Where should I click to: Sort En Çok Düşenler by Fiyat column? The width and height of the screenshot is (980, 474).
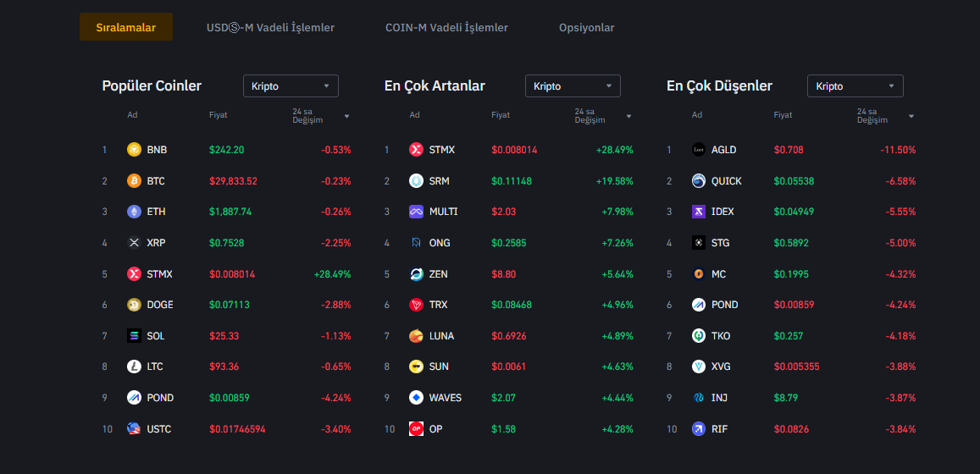(x=783, y=115)
